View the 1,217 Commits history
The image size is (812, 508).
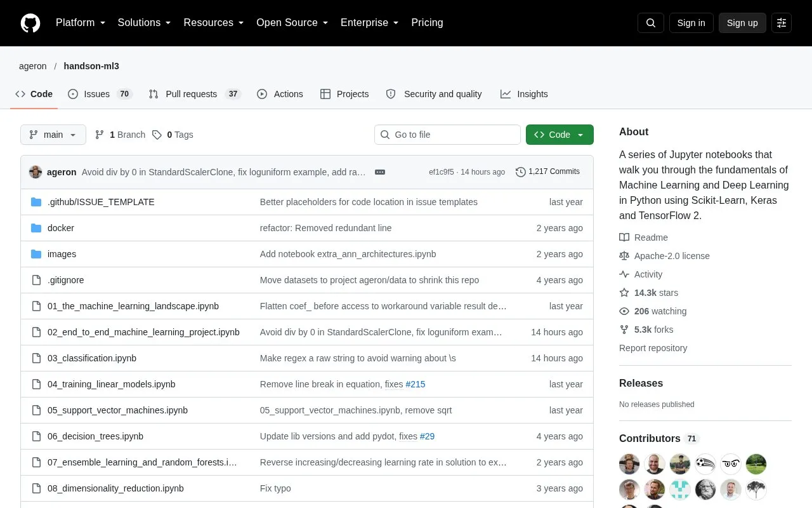tap(547, 172)
